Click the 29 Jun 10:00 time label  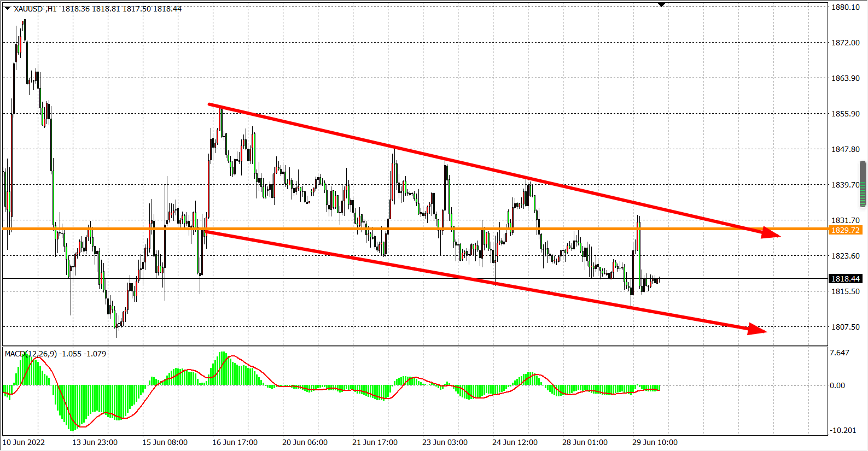coord(655,442)
